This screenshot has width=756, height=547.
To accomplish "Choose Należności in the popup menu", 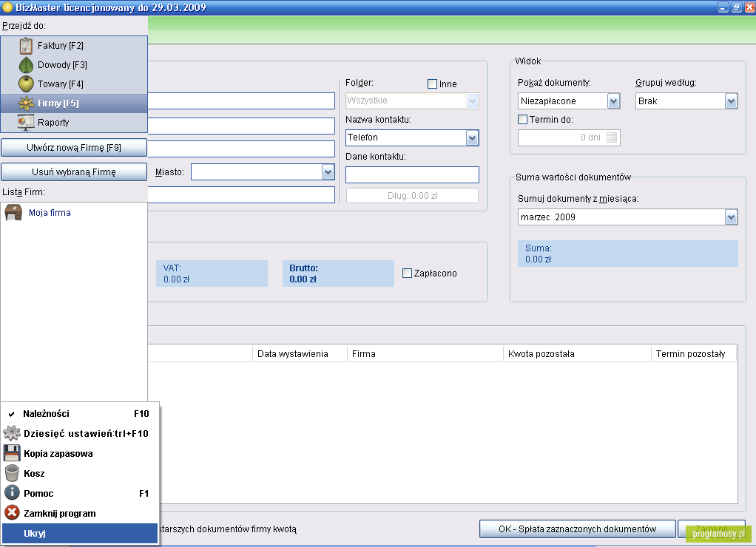I will point(80,413).
